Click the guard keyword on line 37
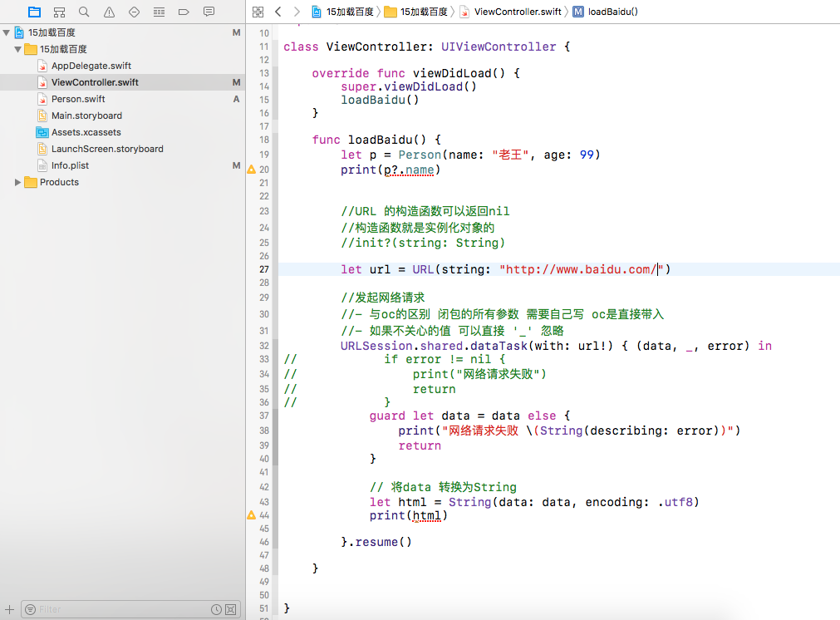Image resolution: width=840 pixels, height=620 pixels. pos(387,416)
